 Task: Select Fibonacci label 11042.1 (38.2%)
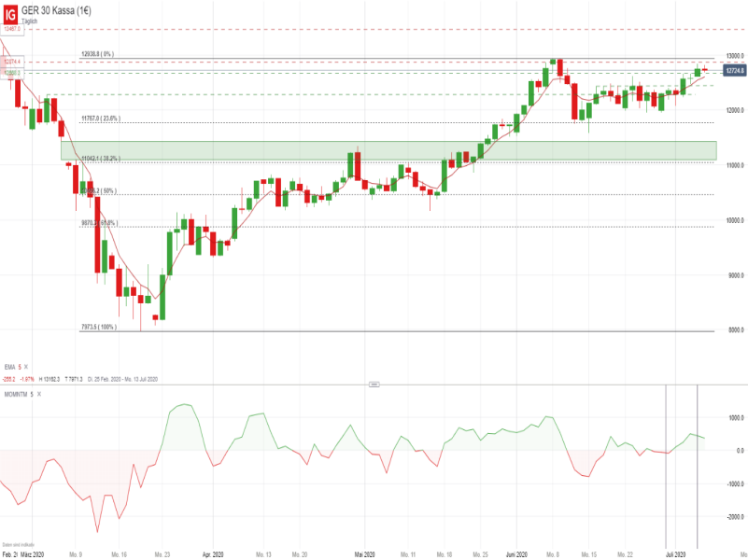pyautogui.click(x=101, y=159)
